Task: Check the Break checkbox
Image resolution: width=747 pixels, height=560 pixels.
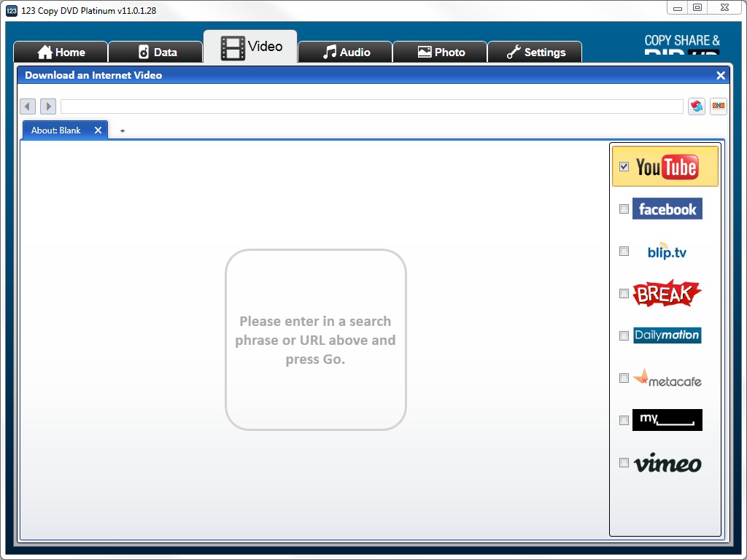Action: (624, 293)
